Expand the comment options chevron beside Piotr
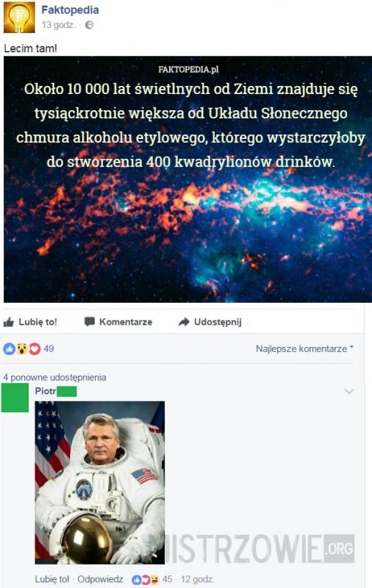 coord(349,392)
